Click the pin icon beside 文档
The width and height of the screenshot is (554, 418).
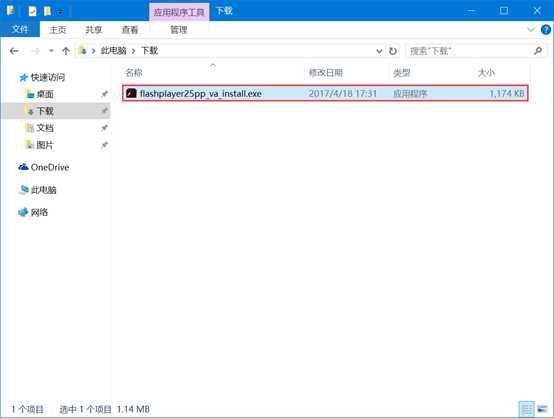click(x=104, y=128)
